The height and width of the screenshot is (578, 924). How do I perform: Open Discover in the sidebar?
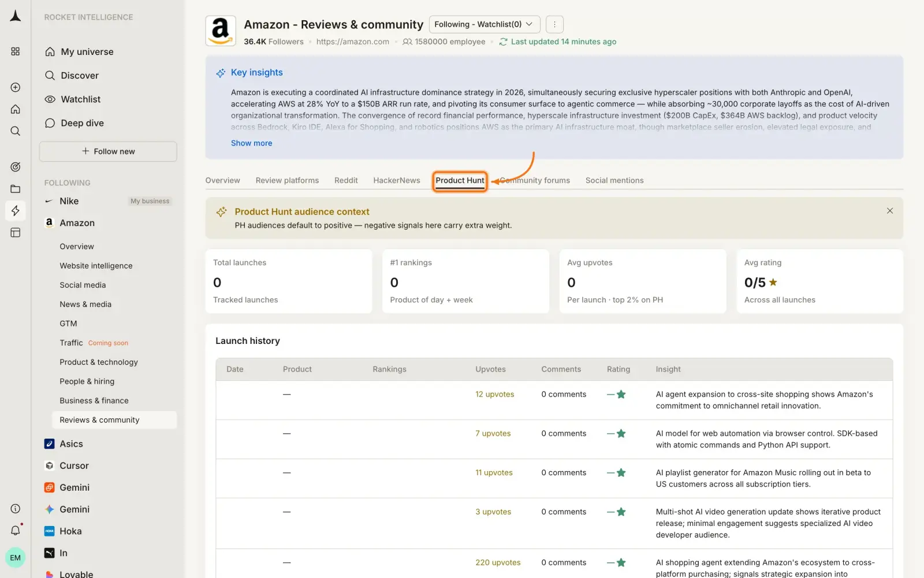80,75
